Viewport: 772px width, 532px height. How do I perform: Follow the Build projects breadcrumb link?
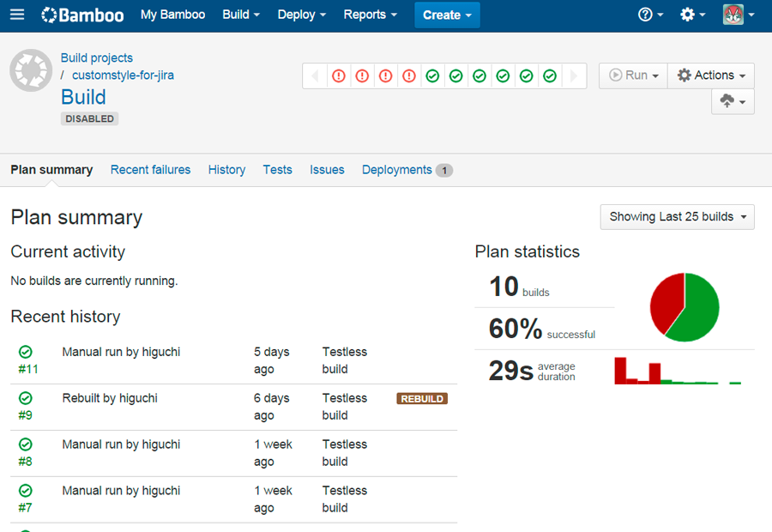96,57
